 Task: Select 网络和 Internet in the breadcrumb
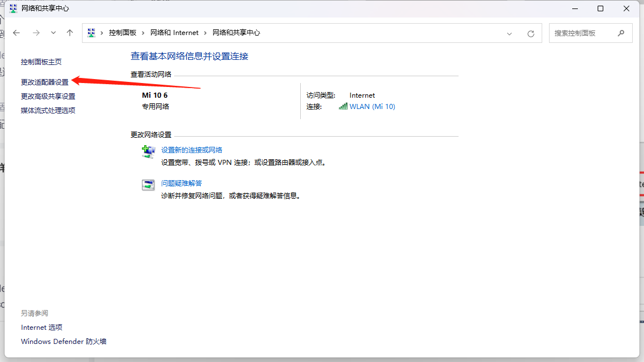pyautogui.click(x=174, y=33)
